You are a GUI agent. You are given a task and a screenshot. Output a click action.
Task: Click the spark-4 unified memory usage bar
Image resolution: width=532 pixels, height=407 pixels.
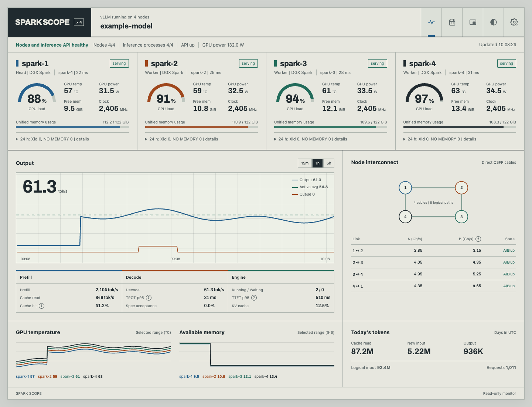click(460, 127)
